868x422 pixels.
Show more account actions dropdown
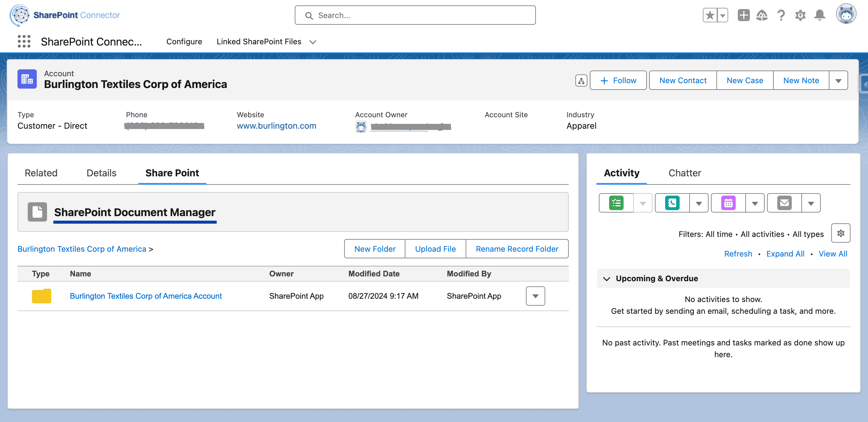[x=838, y=80]
